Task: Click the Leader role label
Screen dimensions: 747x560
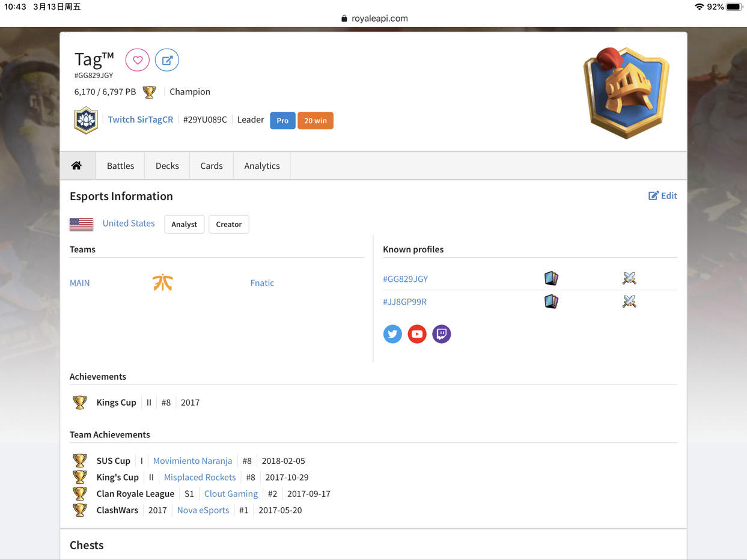Action: pyautogui.click(x=251, y=120)
